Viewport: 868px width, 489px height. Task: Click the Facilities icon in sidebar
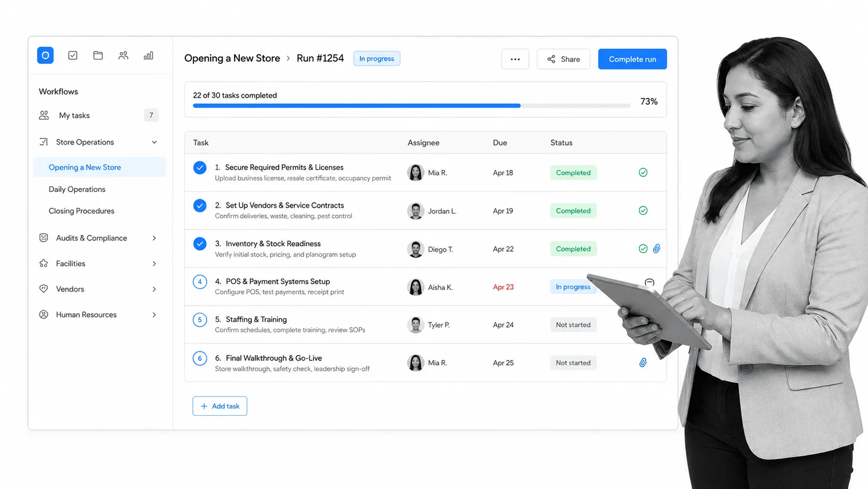(x=44, y=263)
